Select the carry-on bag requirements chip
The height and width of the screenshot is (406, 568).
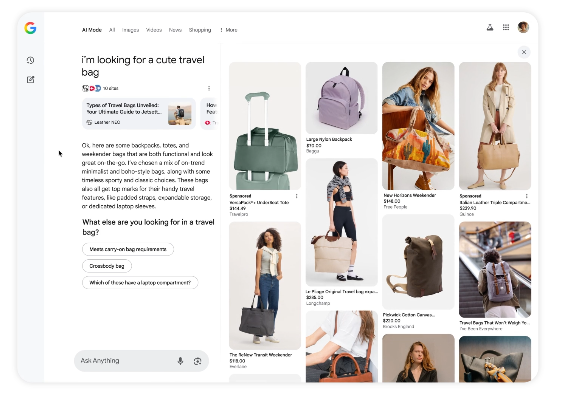[128, 249]
